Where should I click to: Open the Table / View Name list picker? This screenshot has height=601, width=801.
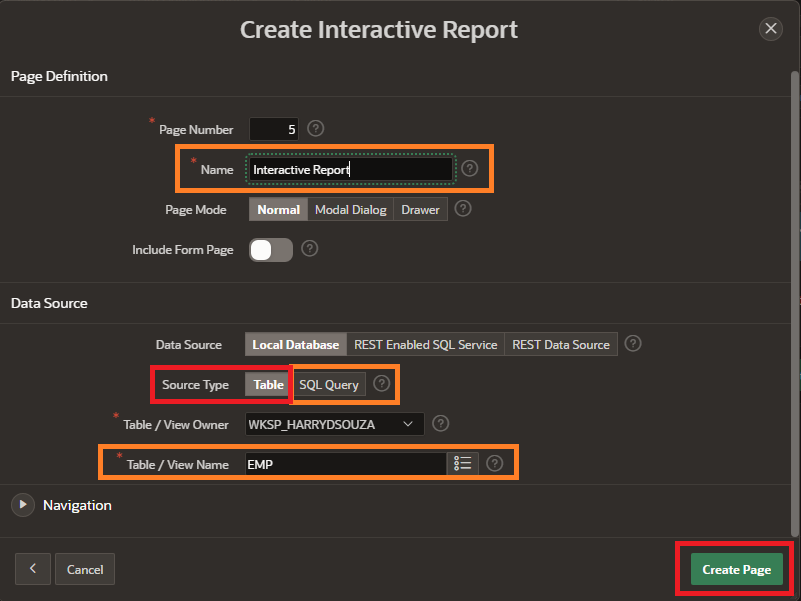tap(462, 464)
